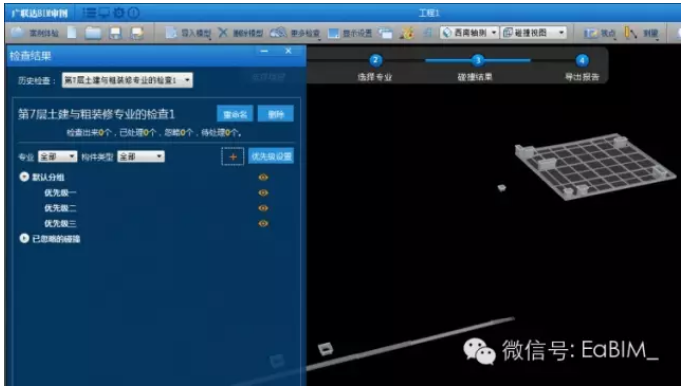Open project using the folder icon
Image resolution: width=683 pixels, height=387 pixels.
(x=93, y=33)
